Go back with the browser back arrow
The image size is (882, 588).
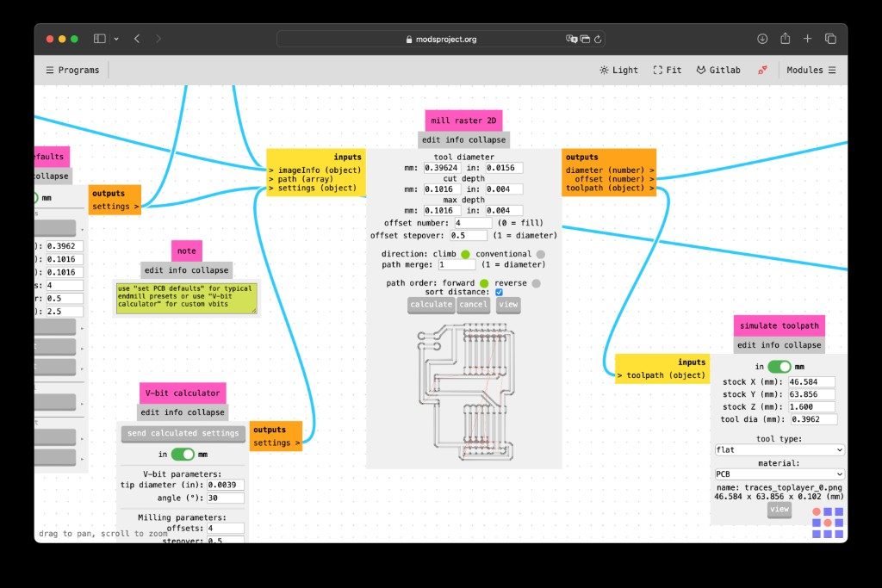[137, 39]
